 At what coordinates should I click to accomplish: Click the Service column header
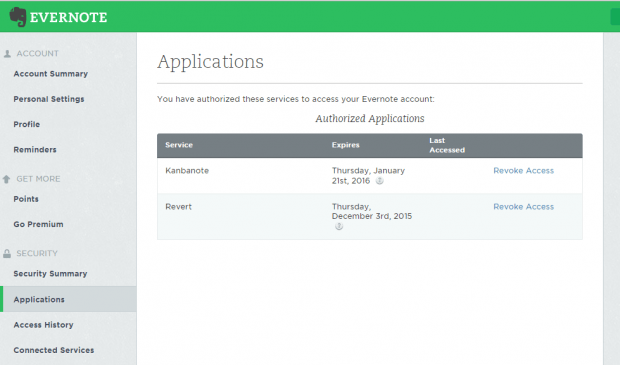point(179,145)
